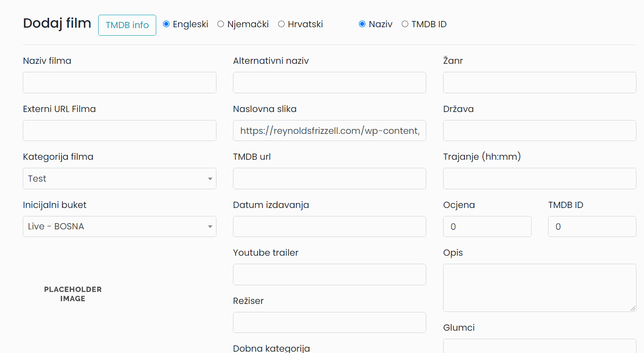Focus the Externi URL Filma field

click(120, 130)
